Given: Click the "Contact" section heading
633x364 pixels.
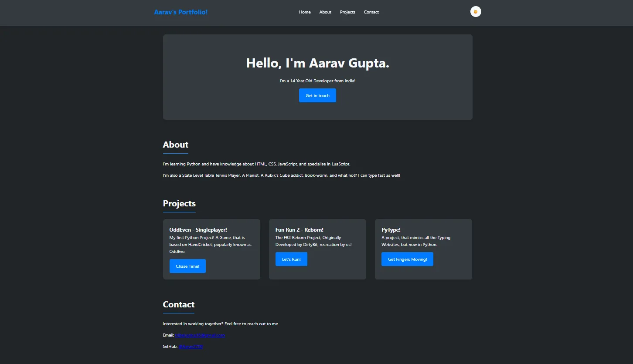Looking at the screenshot, I should coord(179,304).
